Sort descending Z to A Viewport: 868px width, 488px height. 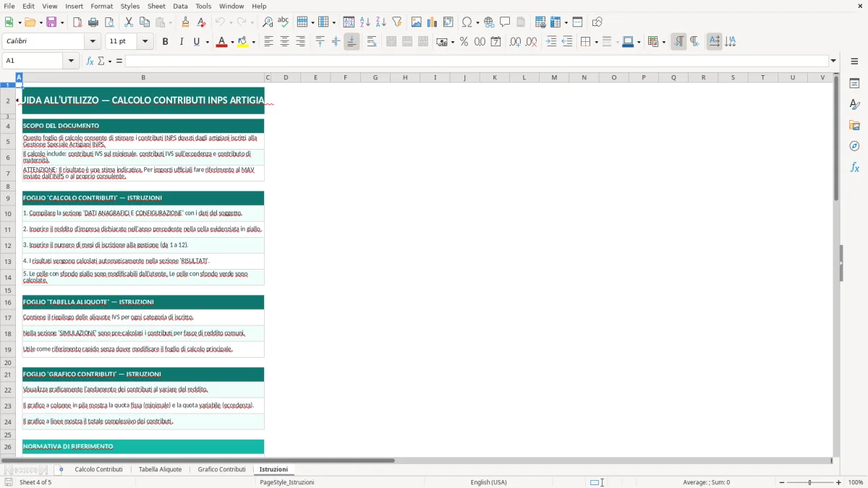[381, 22]
